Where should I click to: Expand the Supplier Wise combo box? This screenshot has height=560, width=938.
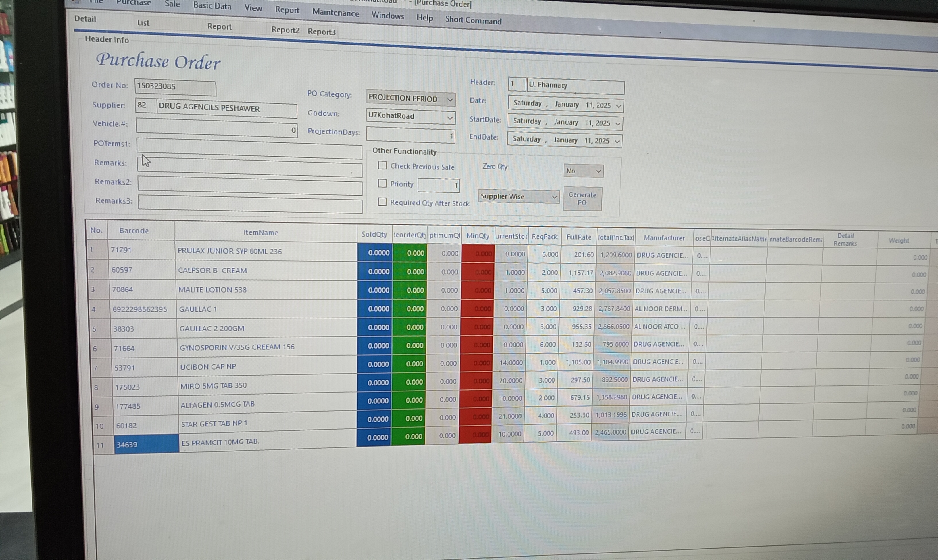(554, 197)
